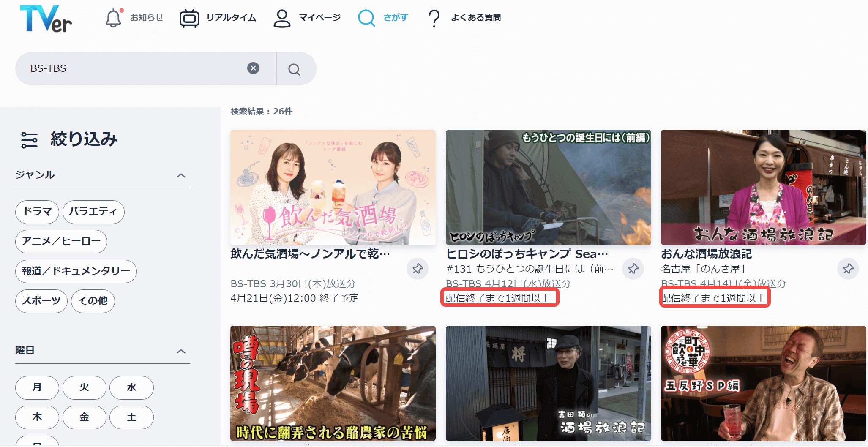Click title 飲んだ気酒場～ノンアルで乾…
This screenshot has height=447, width=868.
[x=310, y=254]
